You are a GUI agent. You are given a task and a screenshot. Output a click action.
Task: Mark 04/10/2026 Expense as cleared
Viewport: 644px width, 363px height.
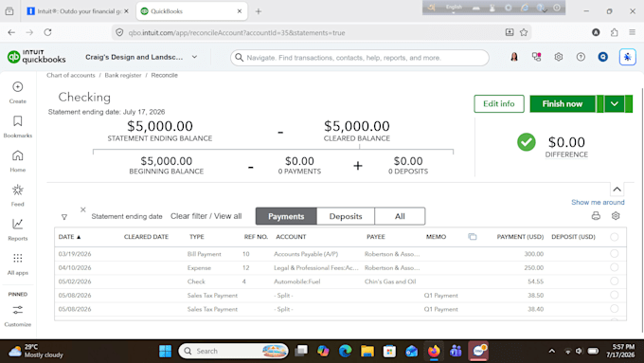click(x=614, y=267)
